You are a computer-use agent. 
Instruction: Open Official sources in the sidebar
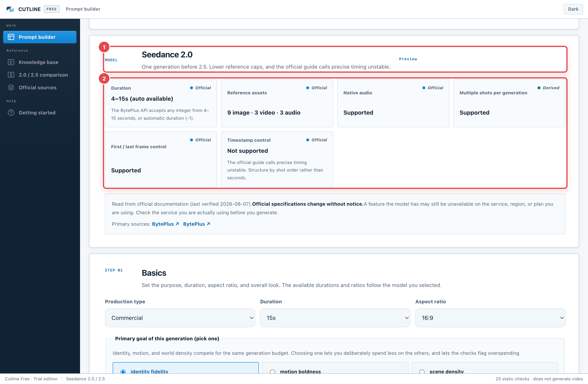[x=40, y=87]
